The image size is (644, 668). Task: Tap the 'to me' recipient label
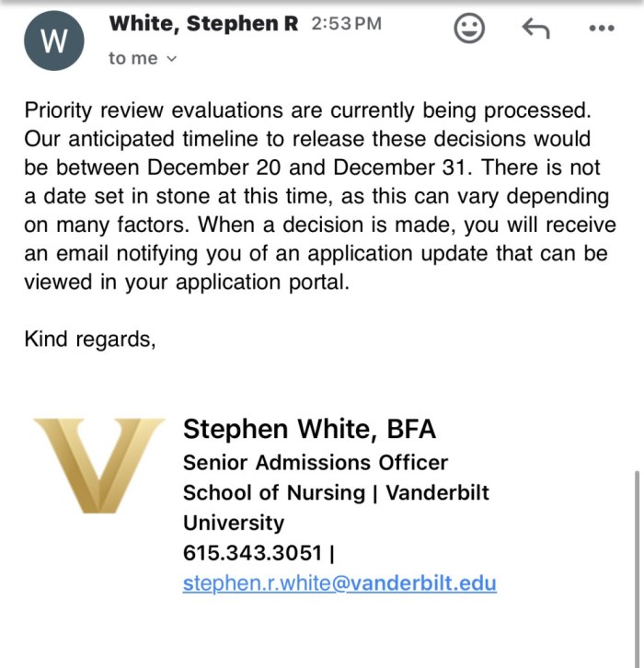tap(132, 58)
